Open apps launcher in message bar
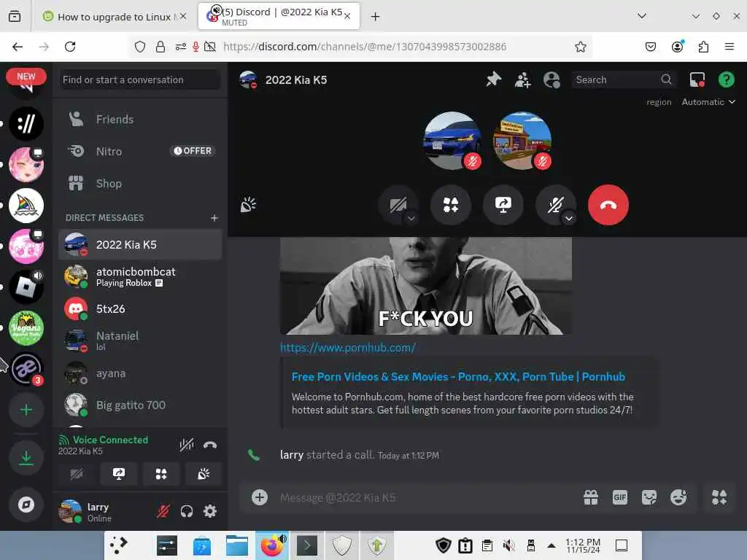 point(719,497)
